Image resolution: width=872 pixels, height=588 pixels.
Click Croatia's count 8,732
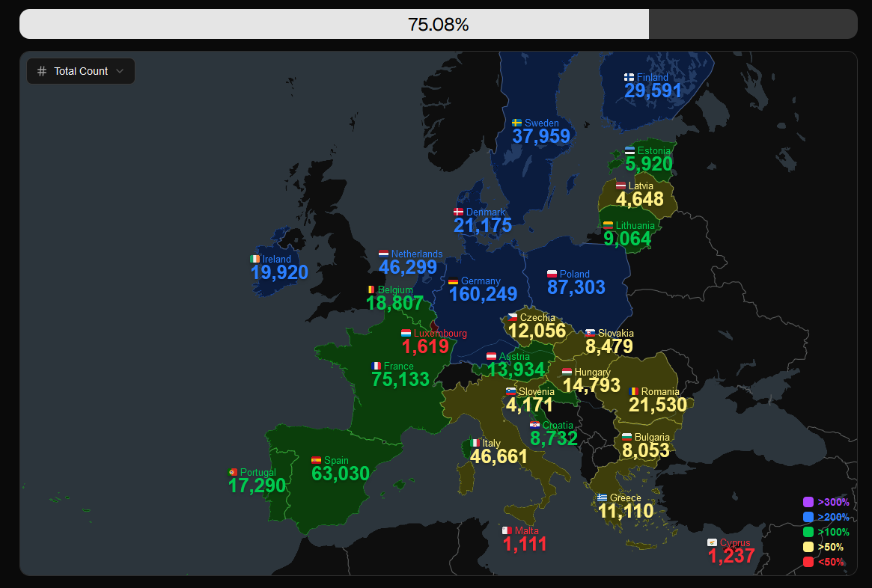[x=554, y=438]
